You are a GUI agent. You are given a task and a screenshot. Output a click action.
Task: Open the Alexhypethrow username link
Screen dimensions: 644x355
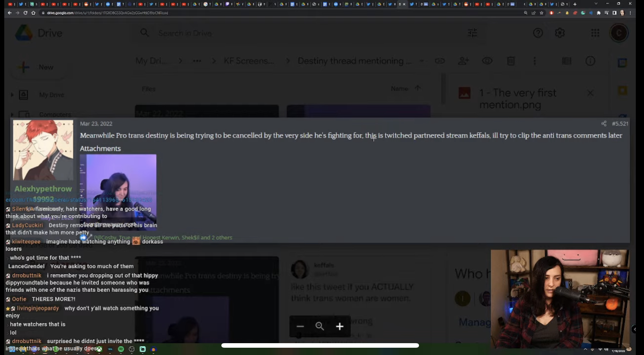[x=43, y=189]
